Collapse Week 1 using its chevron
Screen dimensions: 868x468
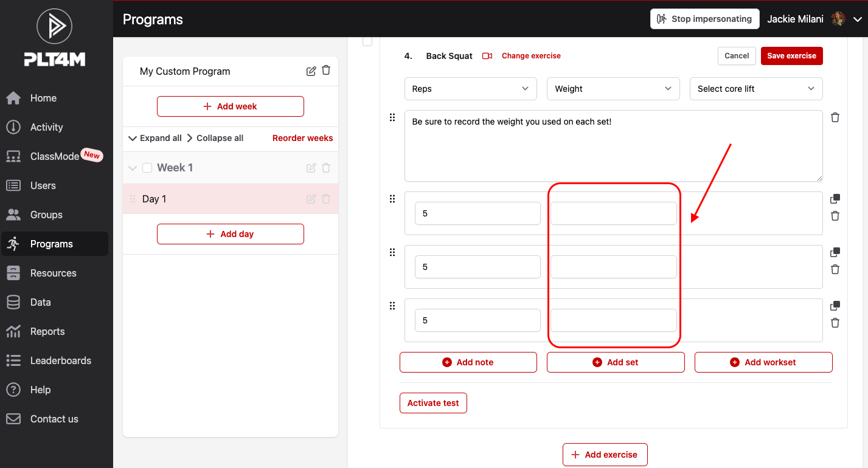tap(133, 168)
